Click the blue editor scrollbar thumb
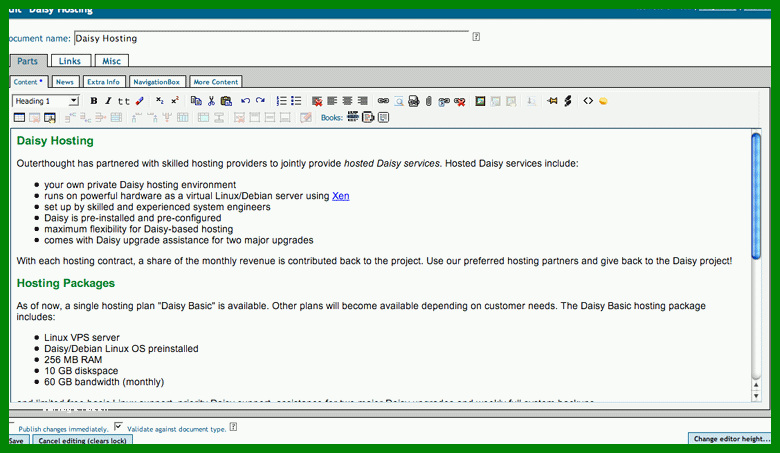The height and width of the screenshot is (453, 780). [x=756, y=196]
